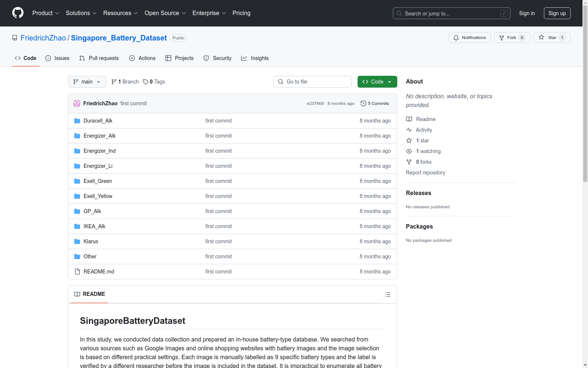Click the Sign up button

pyautogui.click(x=557, y=13)
